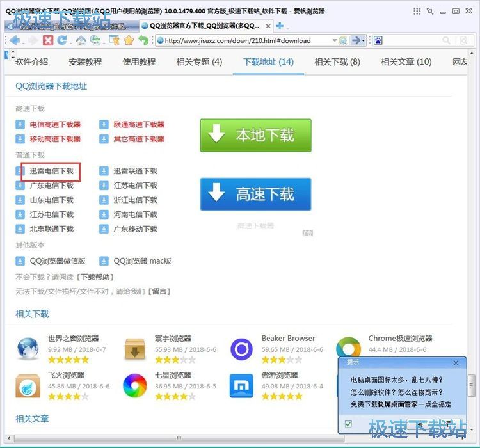Click the horizontal scrollbar thumb

(179, 438)
